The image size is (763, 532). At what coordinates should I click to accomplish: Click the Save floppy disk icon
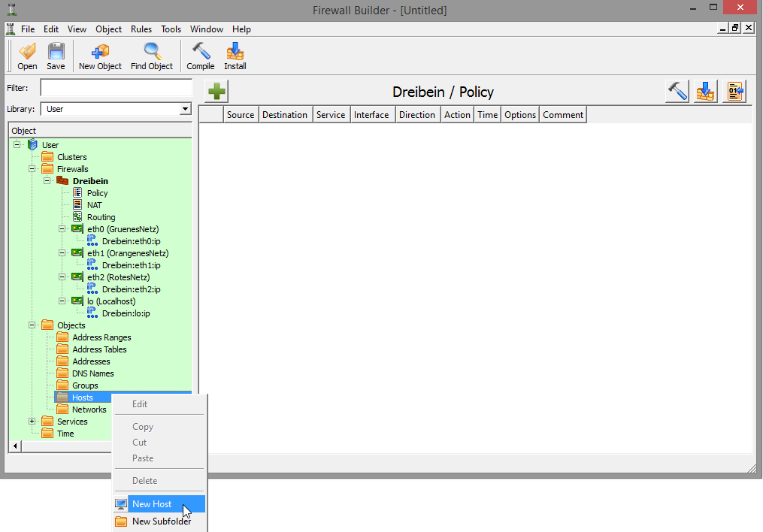[56, 56]
